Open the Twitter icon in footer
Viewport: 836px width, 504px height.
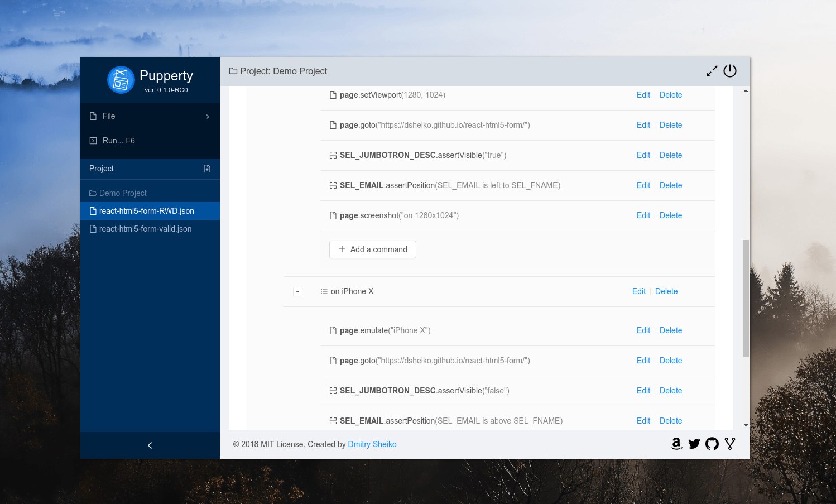(694, 444)
